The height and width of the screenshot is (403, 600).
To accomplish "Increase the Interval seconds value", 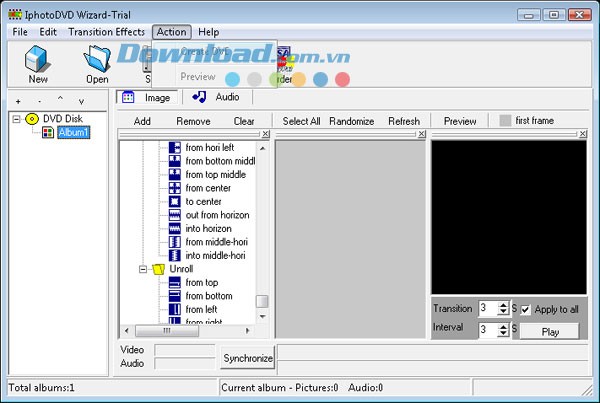I will (503, 326).
